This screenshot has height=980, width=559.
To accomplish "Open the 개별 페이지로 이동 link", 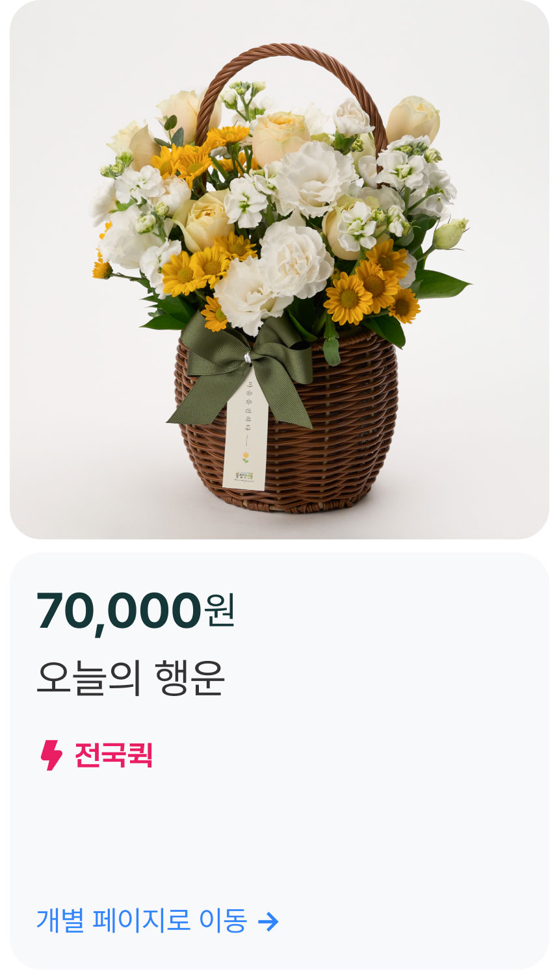I will click(157, 921).
